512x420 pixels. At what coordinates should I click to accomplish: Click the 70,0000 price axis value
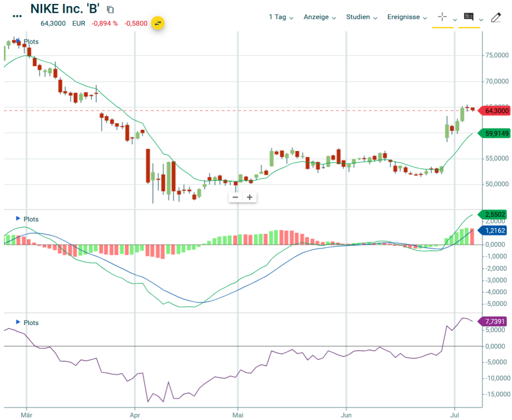coord(496,81)
